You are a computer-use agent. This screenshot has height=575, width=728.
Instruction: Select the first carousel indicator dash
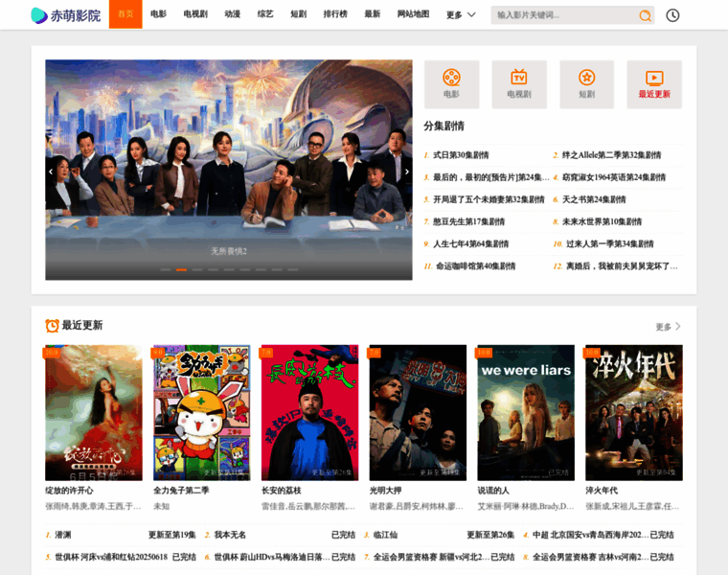tap(166, 269)
